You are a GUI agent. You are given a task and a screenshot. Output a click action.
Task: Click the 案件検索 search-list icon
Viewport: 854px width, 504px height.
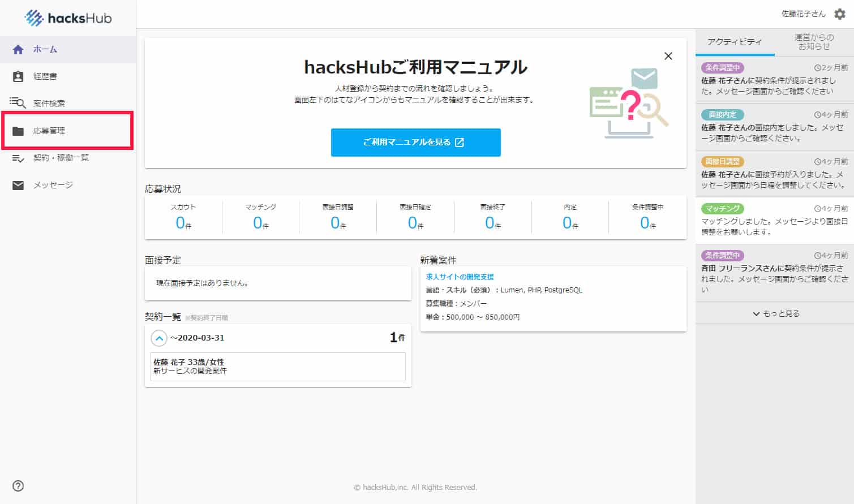tap(18, 103)
